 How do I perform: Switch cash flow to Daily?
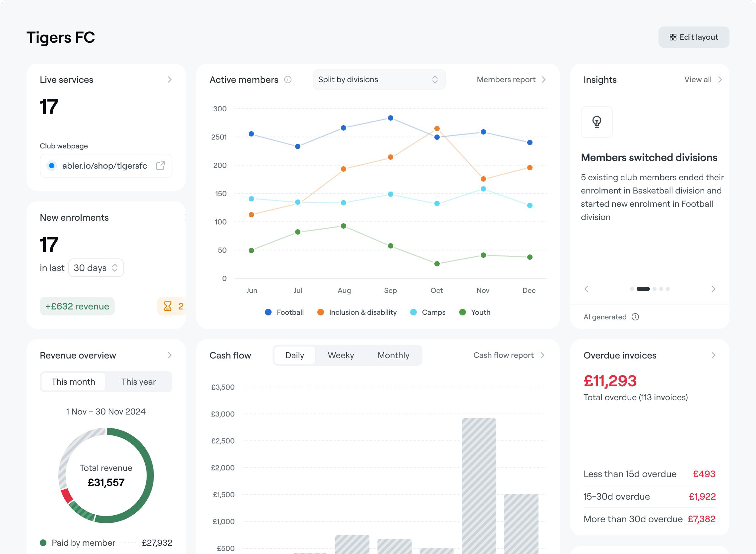(295, 356)
